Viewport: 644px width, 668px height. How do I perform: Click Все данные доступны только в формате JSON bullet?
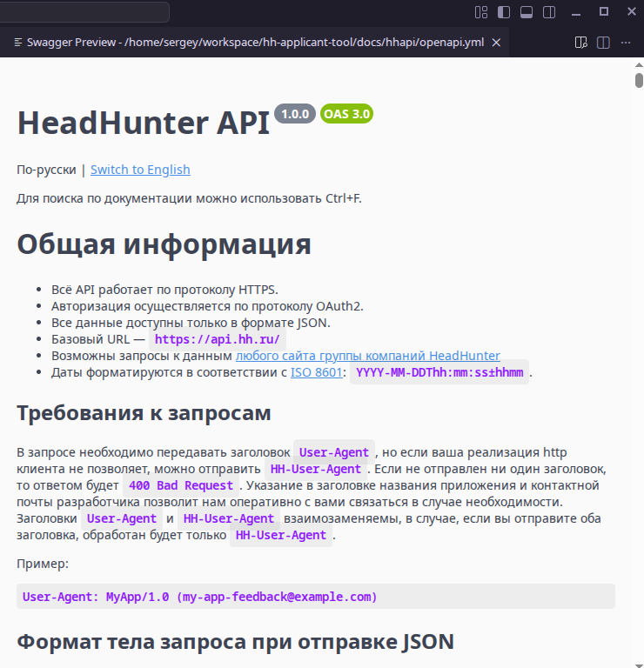[191, 323]
